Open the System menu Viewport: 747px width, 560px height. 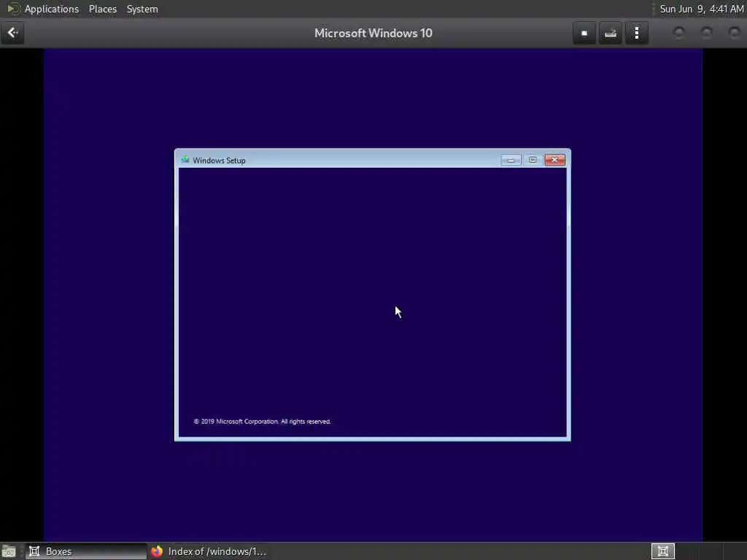(142, 9)
